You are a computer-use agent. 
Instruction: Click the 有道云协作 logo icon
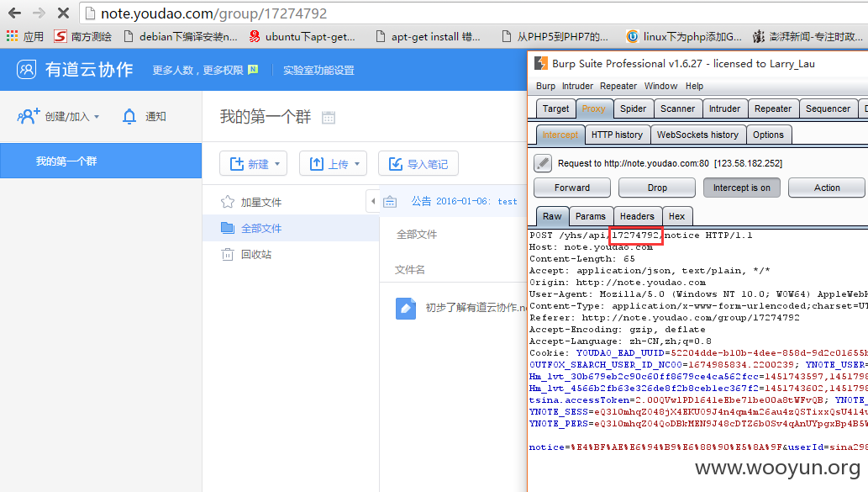point(27,69)
